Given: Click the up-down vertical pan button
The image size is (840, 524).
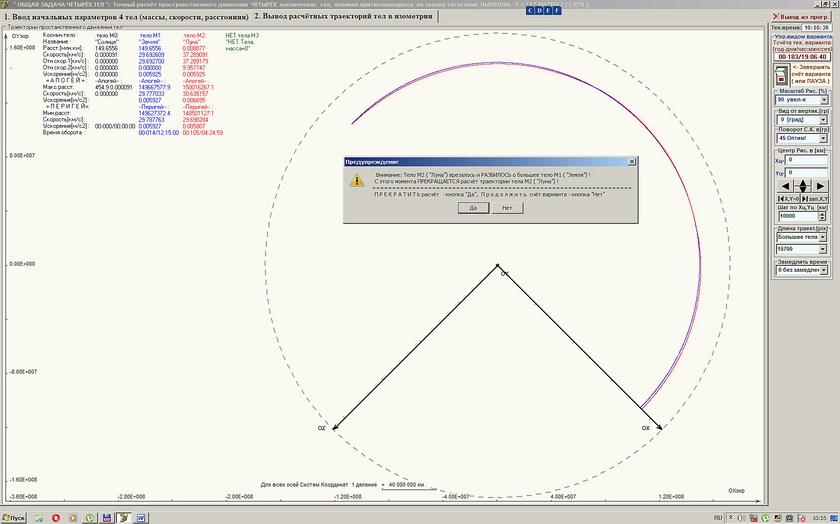Looking at the screenshot, I should point(802,186).
